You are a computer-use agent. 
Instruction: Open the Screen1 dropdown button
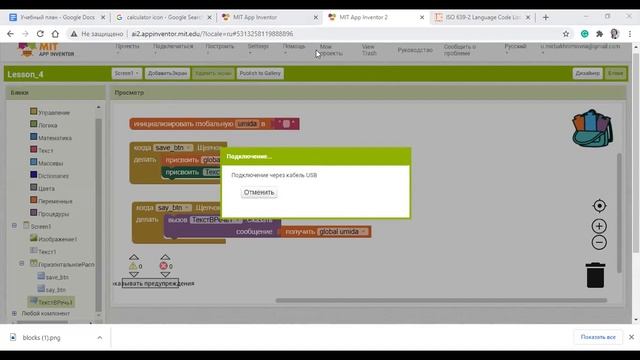point(127,73)
